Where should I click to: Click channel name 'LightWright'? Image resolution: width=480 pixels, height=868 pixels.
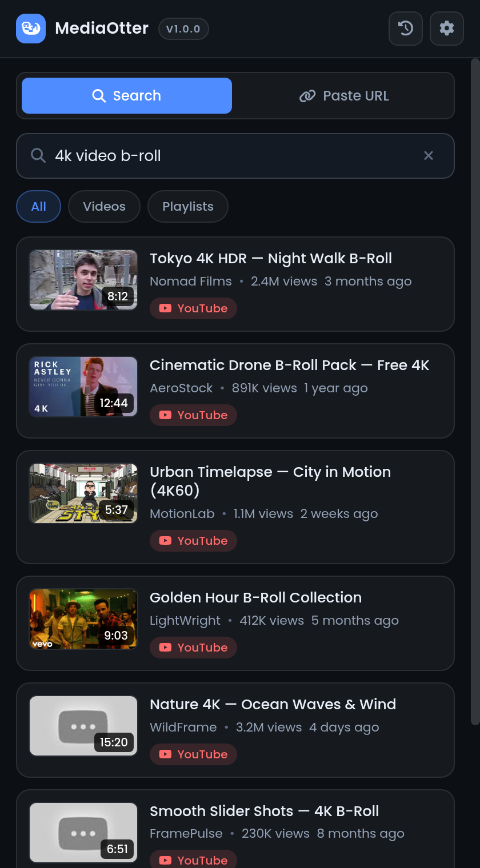[x=185, y=621]
